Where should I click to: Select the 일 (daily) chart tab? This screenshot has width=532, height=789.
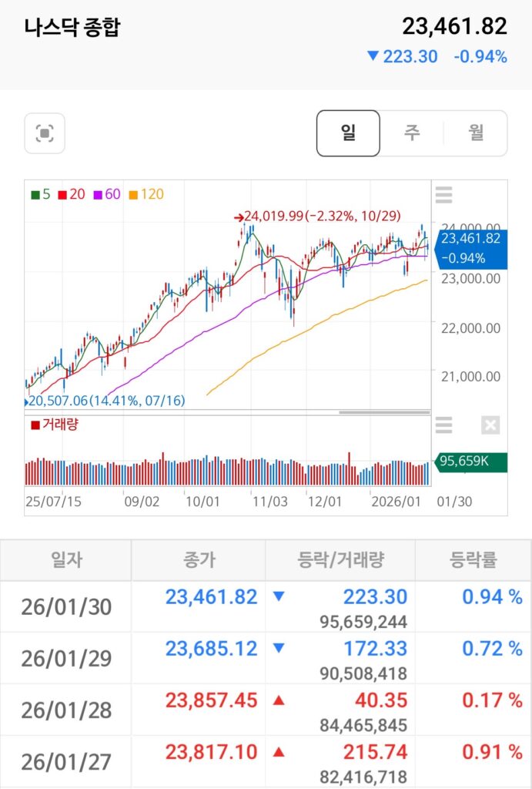pos(348,133)
